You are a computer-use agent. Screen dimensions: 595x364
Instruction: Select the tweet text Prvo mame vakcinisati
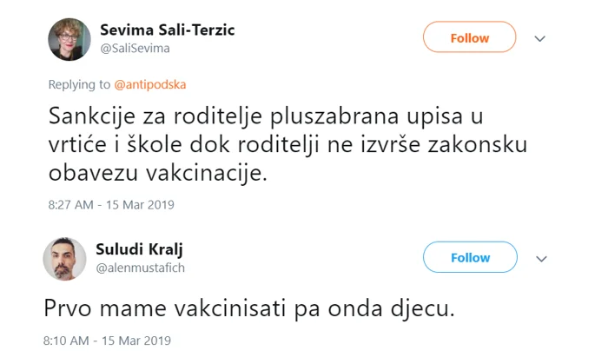(249, 308)
